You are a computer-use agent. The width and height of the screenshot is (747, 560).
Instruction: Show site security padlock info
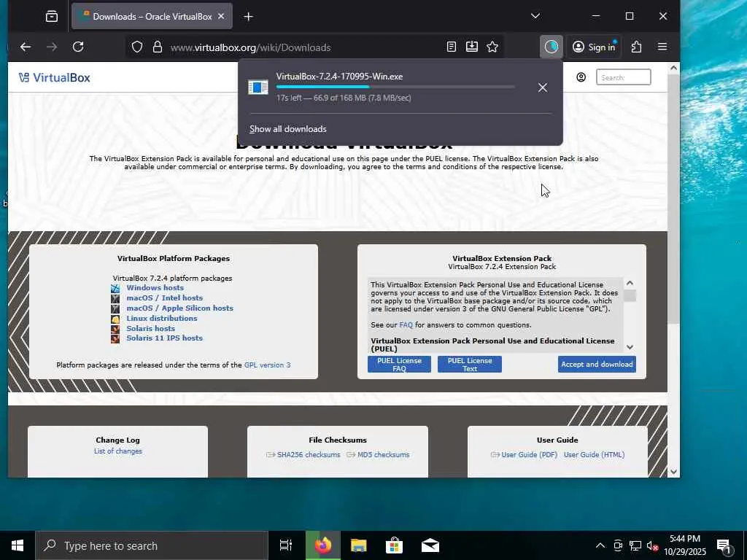click(158, 47)
